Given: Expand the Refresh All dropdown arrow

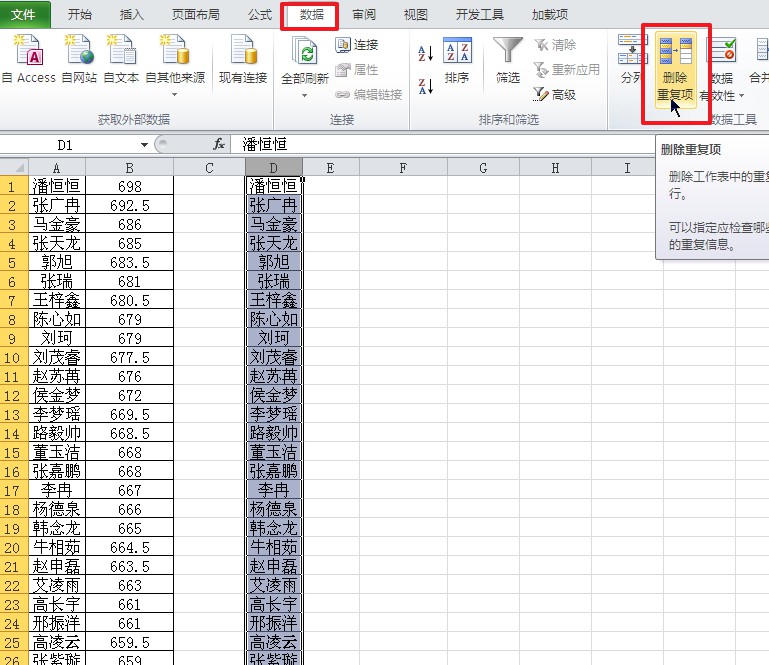Looking at the screenshot, I should pyautogui.click(x=305, y=95).
